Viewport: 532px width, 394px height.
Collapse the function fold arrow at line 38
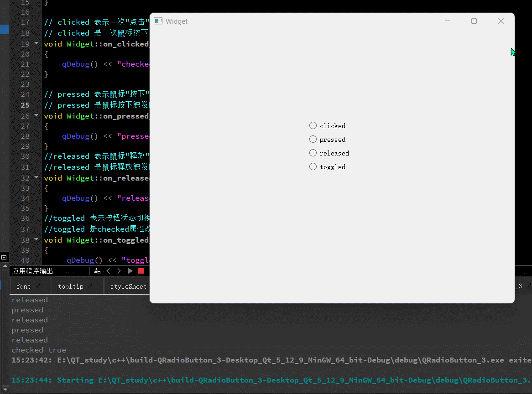point(37,239)
